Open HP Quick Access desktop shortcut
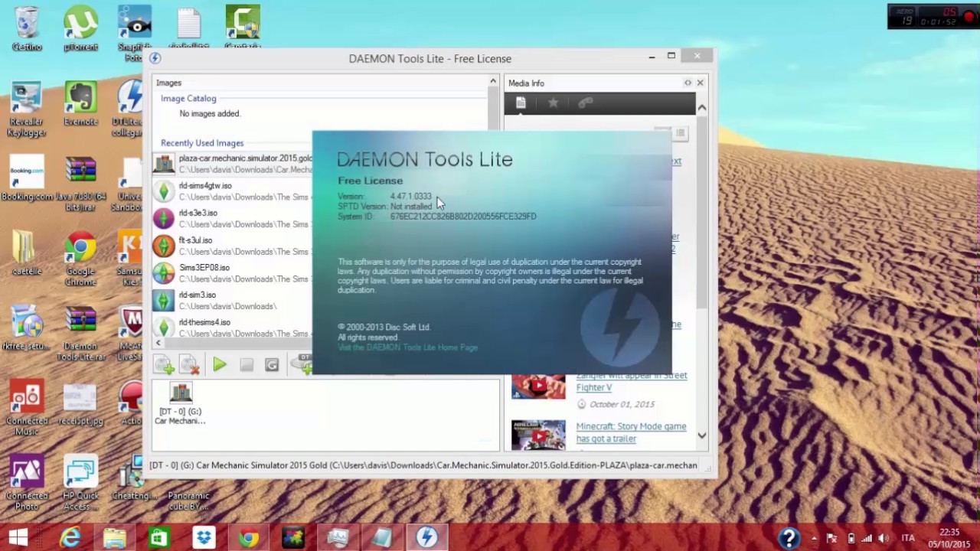Screen dimensions: 980x551 tap(80, 482)
